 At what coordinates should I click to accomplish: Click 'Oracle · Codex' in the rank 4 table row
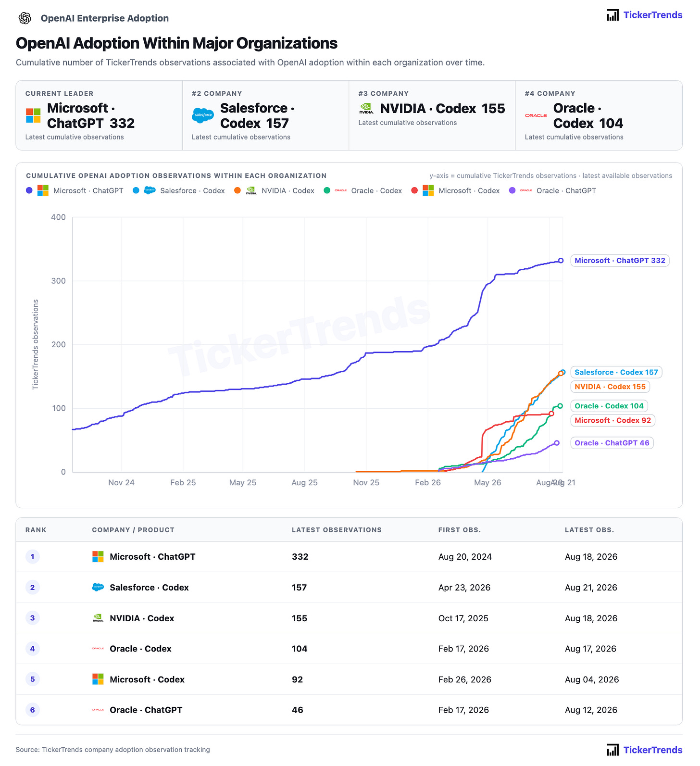coord(140,649)
